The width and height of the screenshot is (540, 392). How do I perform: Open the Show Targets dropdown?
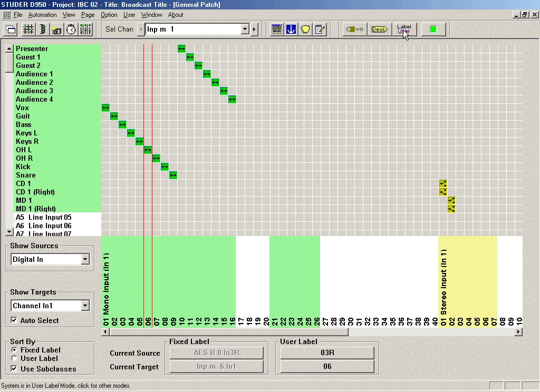click(85, 305)
